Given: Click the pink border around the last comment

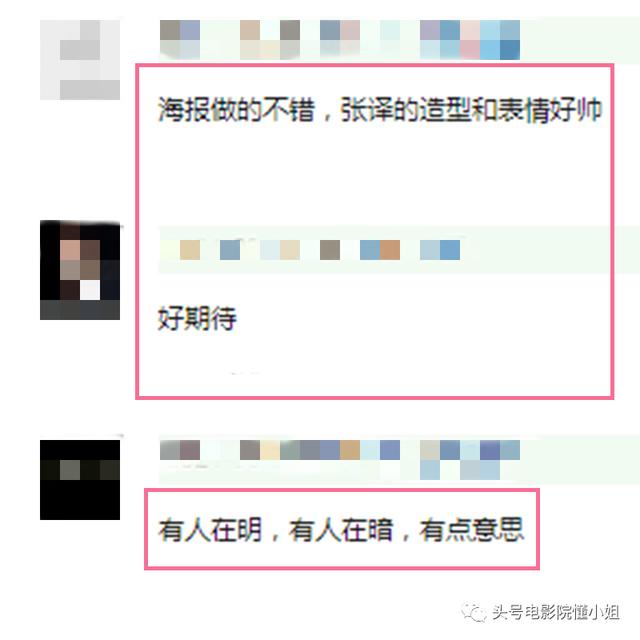Looking at the screenshot, I should point(342,490).
